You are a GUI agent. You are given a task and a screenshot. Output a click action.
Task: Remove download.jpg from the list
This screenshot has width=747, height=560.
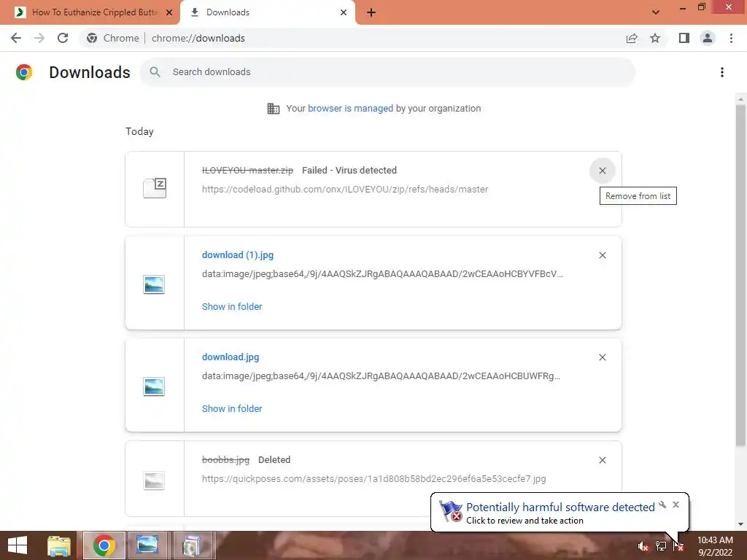[602, 357]
